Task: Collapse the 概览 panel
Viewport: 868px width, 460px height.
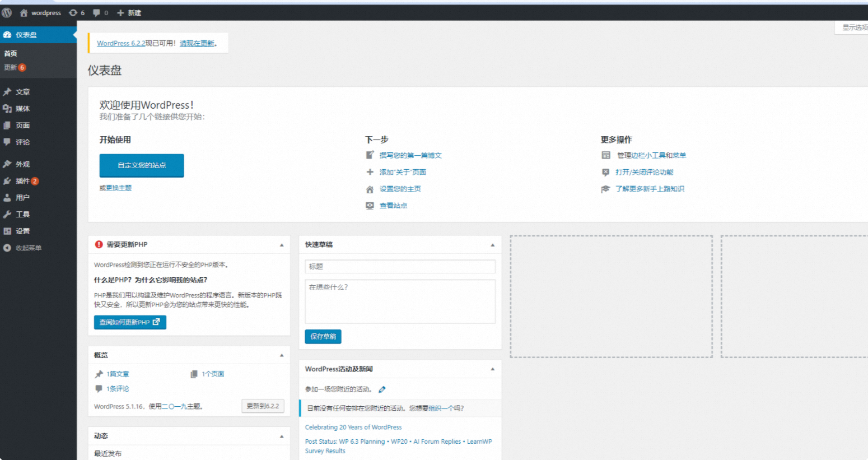Action: pyautogui.click(x=282, y=355)
